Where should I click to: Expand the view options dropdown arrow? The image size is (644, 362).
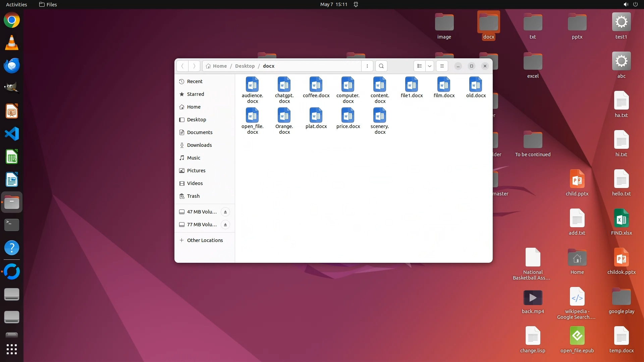(430, 66)
